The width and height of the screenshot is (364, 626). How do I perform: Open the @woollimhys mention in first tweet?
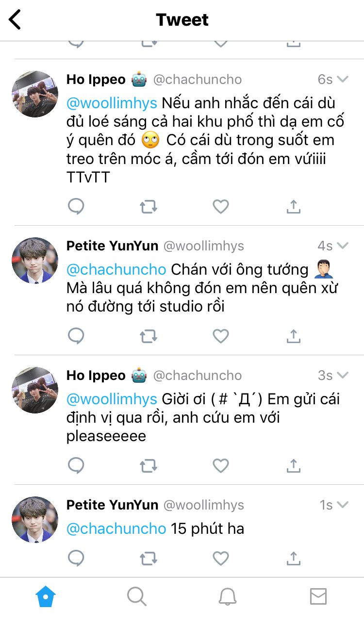coord(112,103)
